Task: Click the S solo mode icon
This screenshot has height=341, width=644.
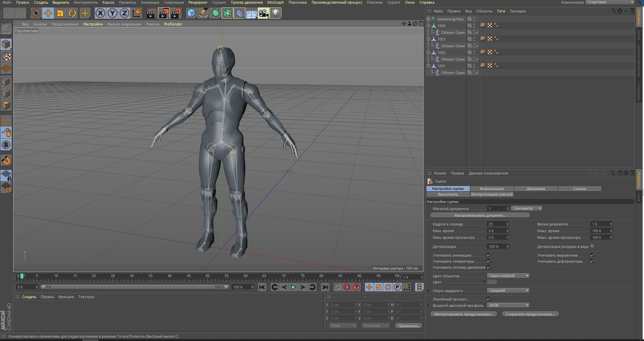Action: click(6, 145)
